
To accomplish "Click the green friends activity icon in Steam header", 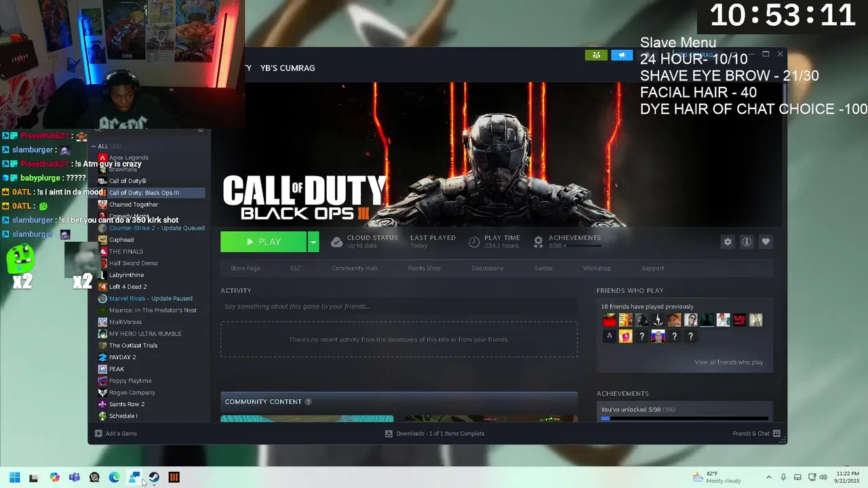I will 596,55.
